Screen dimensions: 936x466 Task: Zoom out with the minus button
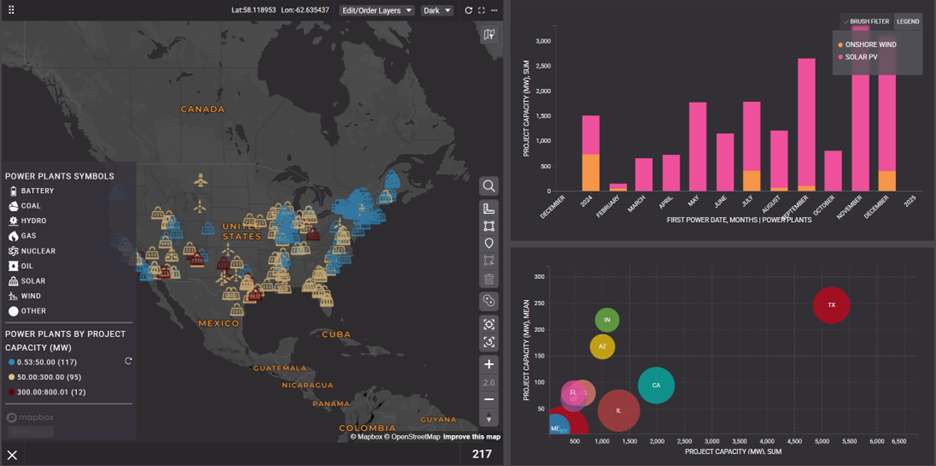488,399
